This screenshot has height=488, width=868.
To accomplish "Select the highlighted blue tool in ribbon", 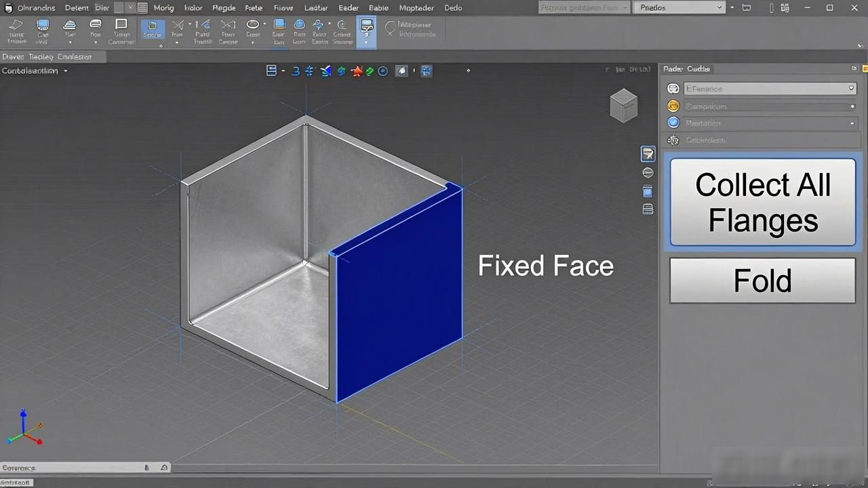I will tap(152, 30).
